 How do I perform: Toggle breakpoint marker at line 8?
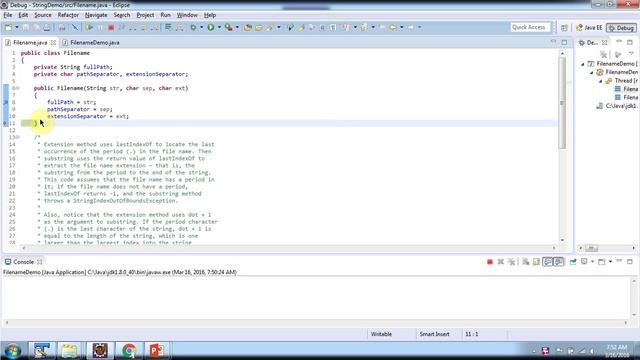point(6,102)
